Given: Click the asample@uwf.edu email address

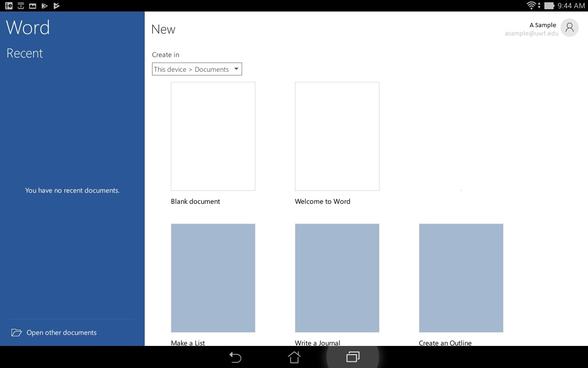Looking at the screenshot, I should (531, 33).
